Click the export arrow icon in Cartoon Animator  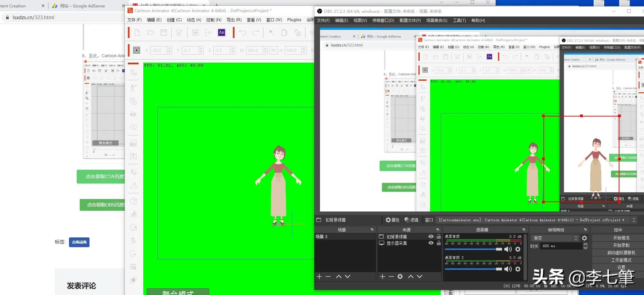(x=208, y=33)
